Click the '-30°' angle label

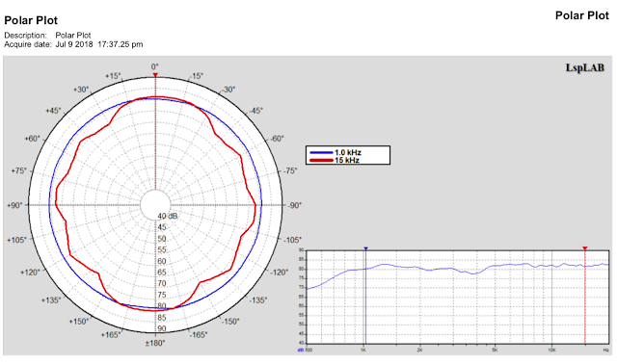(x=228, y=90)
